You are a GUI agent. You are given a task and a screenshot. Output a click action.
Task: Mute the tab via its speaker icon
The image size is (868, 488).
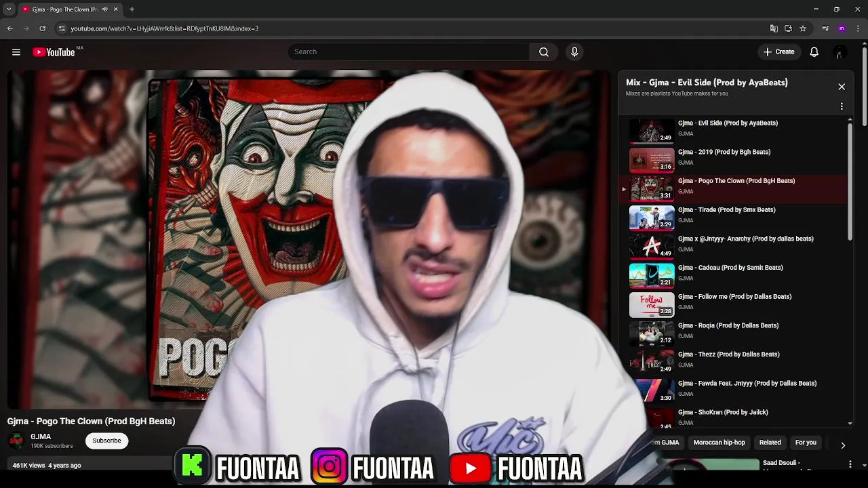tap(104, 9)
